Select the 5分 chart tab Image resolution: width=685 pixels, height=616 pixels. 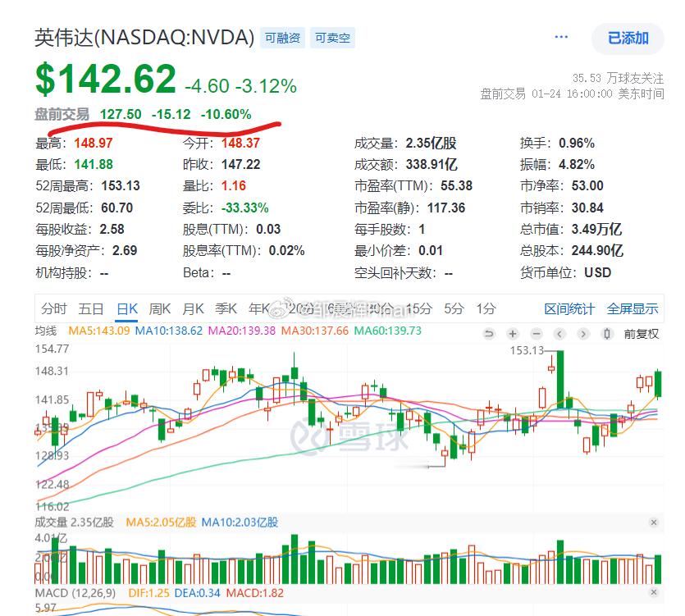(x=454, y=309)
